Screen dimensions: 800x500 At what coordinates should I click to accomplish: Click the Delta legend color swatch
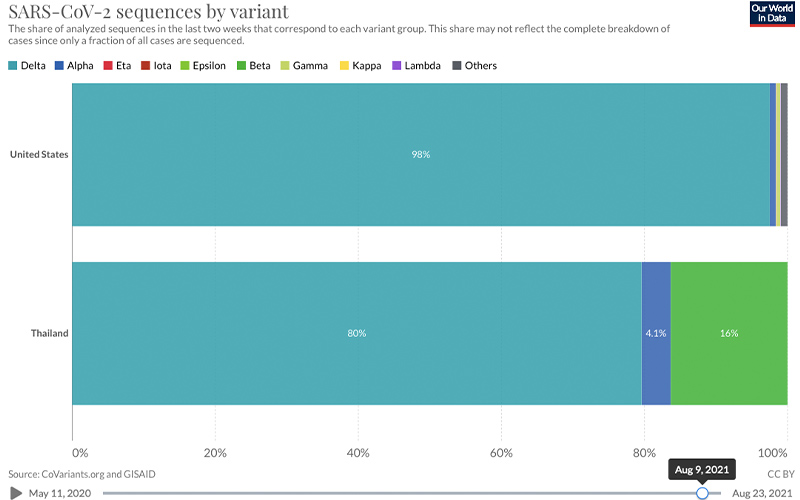[x=12, y=66]
